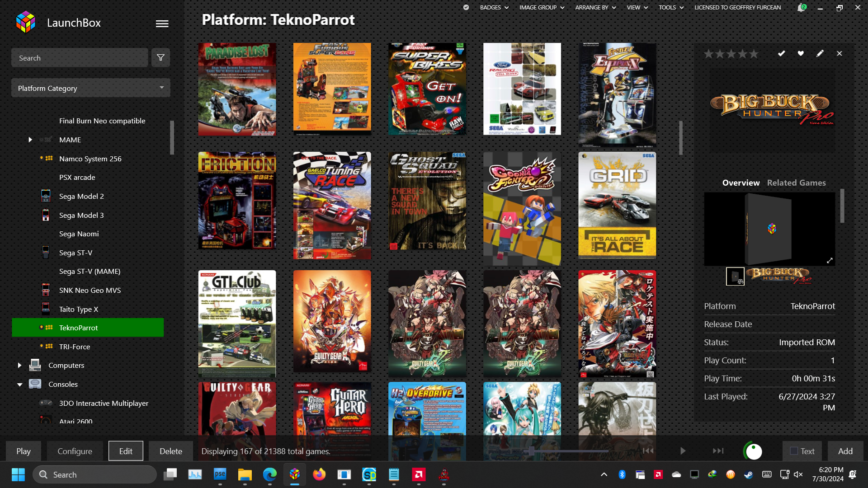This screenshot has width=868, height=488.
Task: Switch to the Related Games tab
Action: tap(796, 183)
